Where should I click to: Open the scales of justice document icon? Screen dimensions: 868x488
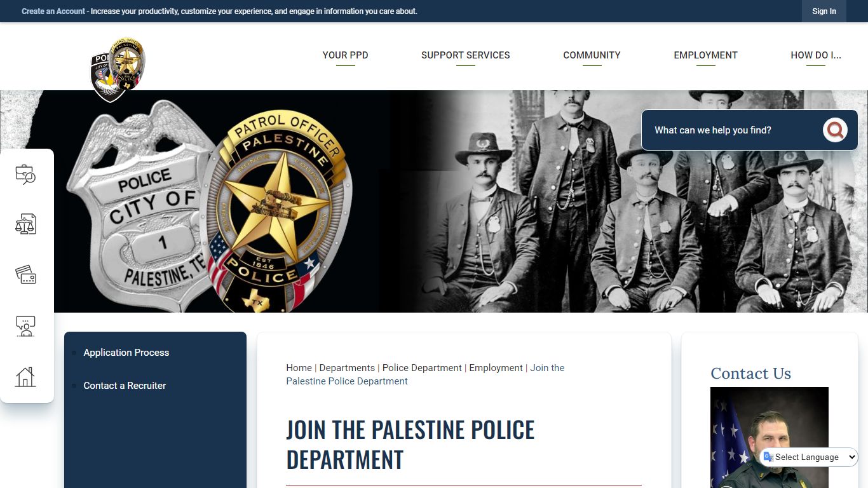25,224
